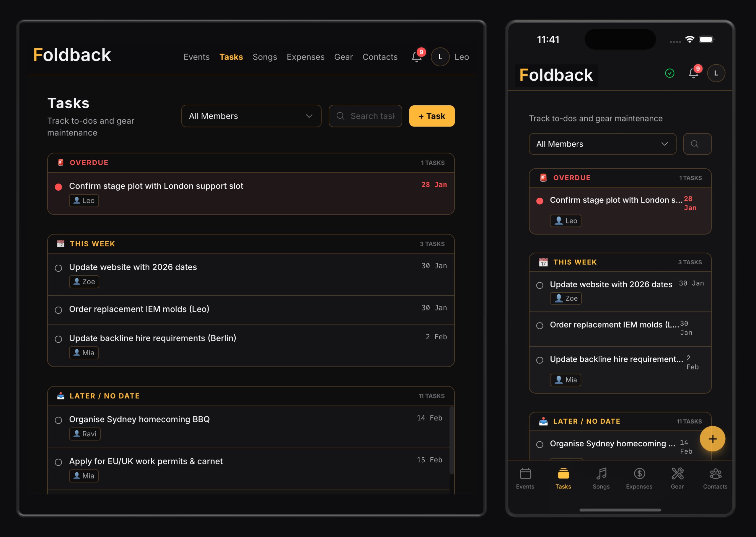Go to Events in top navigation
Screen dimensions: 756x537
pos(196,57)
